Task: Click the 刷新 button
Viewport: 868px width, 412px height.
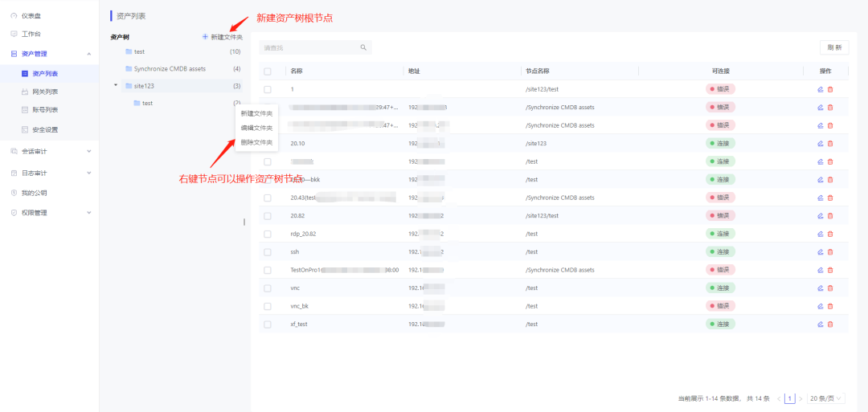Action: coord(834,47)
